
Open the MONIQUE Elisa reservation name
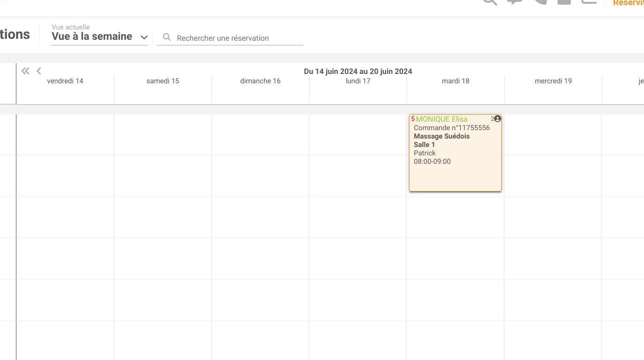(442, 119)
